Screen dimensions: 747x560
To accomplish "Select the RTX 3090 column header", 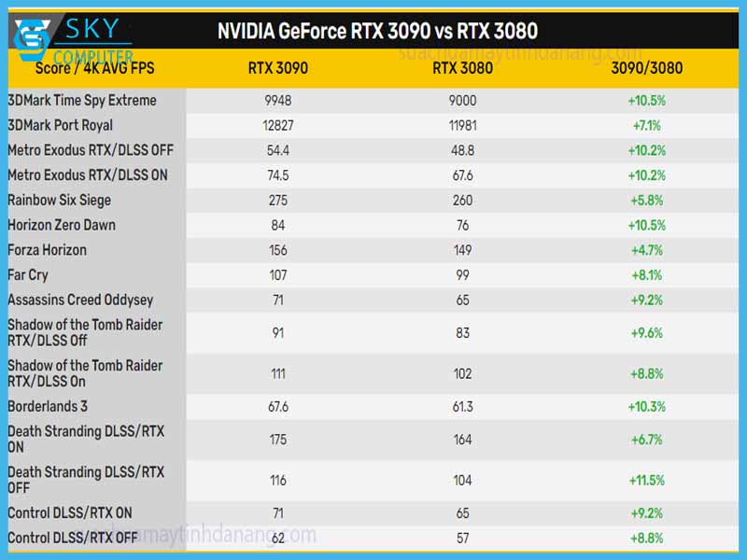I will tap(276, 67).
